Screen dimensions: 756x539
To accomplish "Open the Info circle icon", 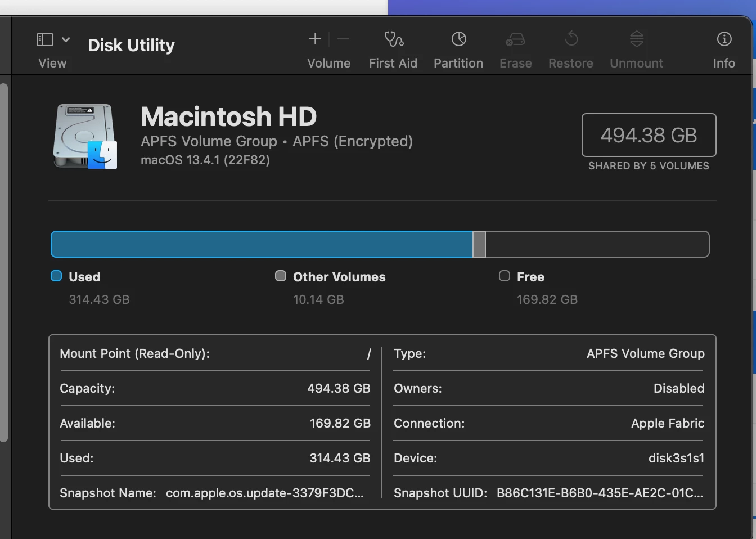I will (x=724, y=39).
